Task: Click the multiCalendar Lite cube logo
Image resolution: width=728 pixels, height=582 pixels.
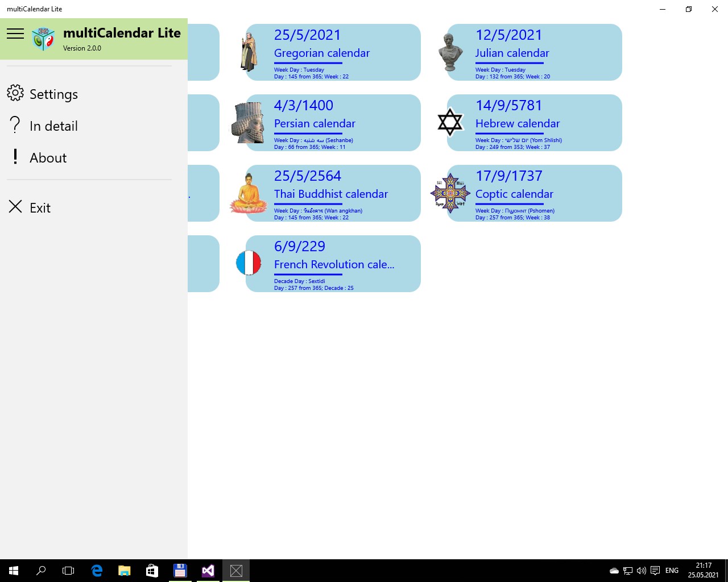Action: click(44, 39)
